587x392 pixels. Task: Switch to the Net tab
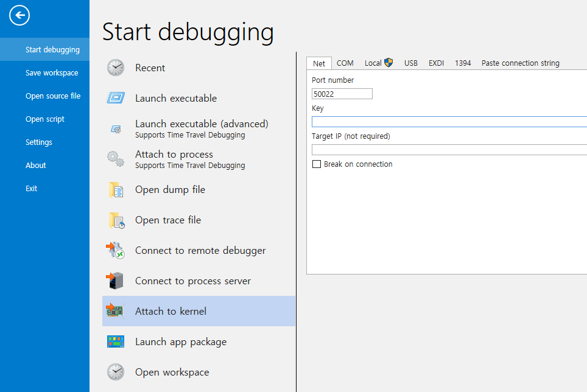(319, 63)
